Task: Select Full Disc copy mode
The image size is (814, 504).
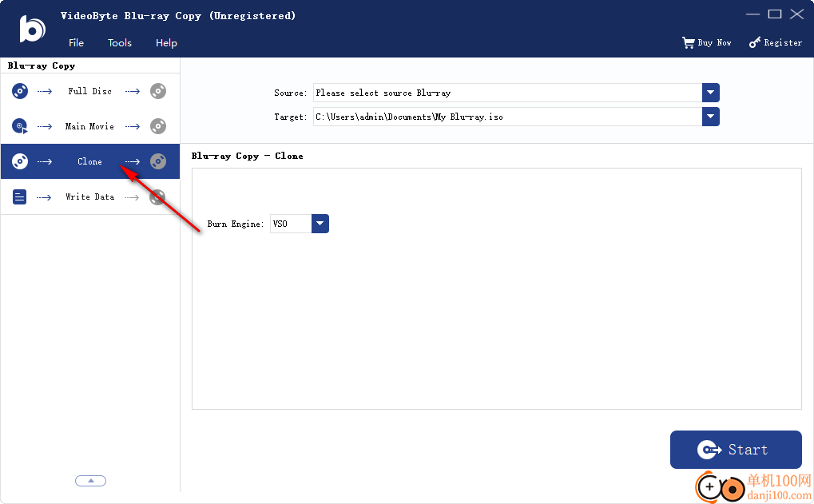Action: pos(89,91)
